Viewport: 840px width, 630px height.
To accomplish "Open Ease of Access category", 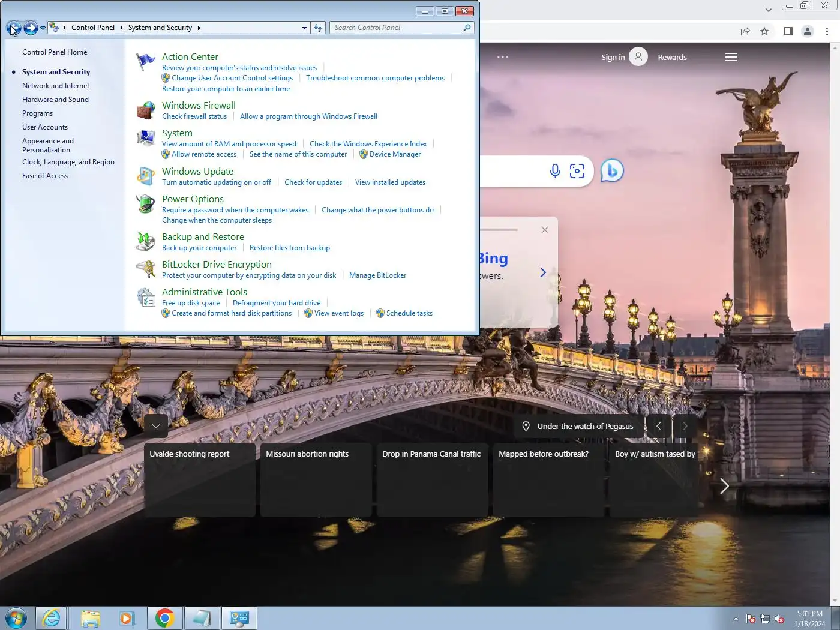I will [45, 176].
